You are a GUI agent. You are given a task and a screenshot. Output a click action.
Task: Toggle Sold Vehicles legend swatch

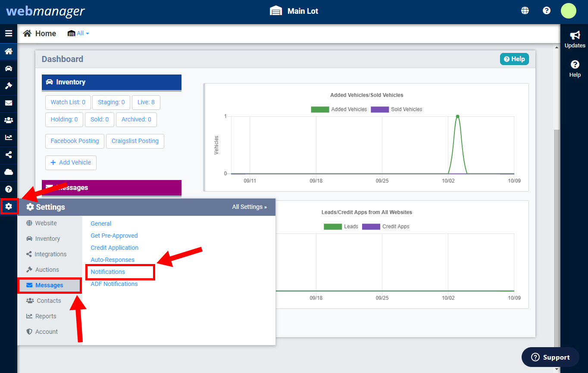[x=380, y=109]
